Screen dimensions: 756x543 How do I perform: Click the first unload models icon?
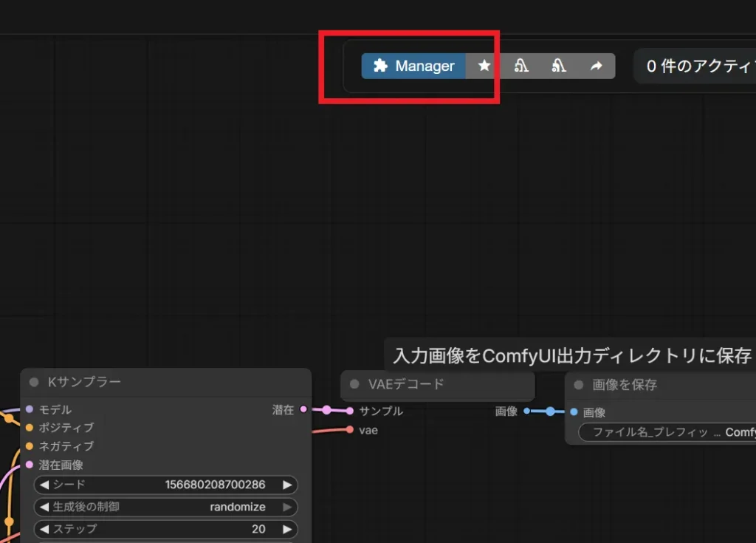pyautogui.click(x=521, y=66)
